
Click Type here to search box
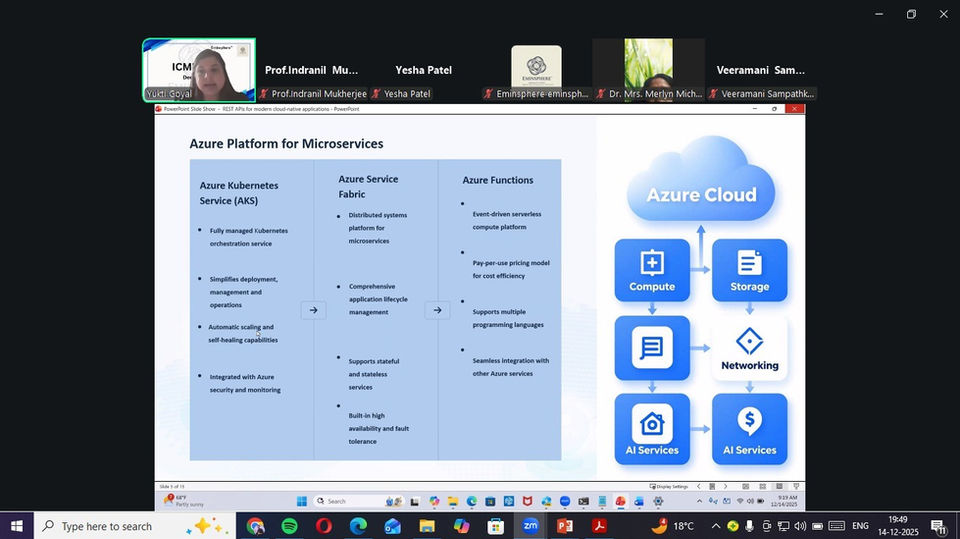pos(135,526)
